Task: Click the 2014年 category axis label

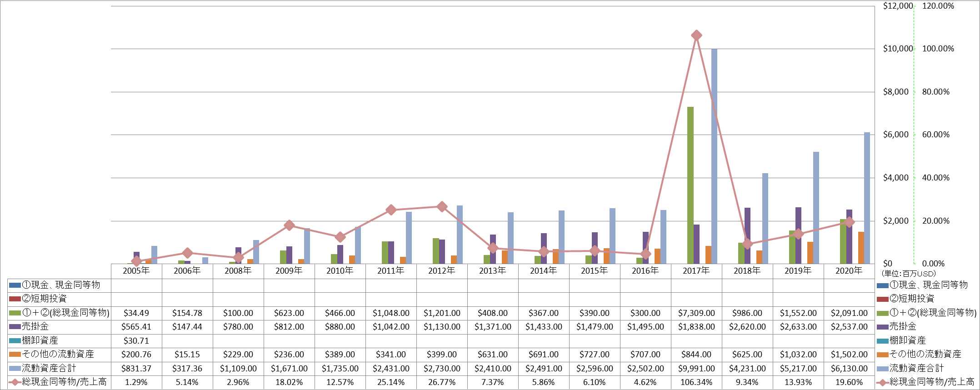Action: (x=544, y=271)
